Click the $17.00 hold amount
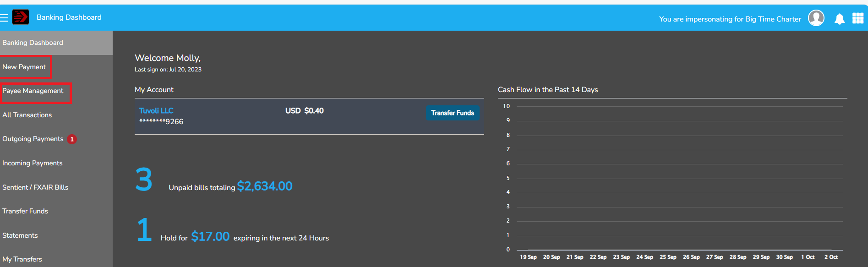Screen dimensions: 868x267 point(210,237)
